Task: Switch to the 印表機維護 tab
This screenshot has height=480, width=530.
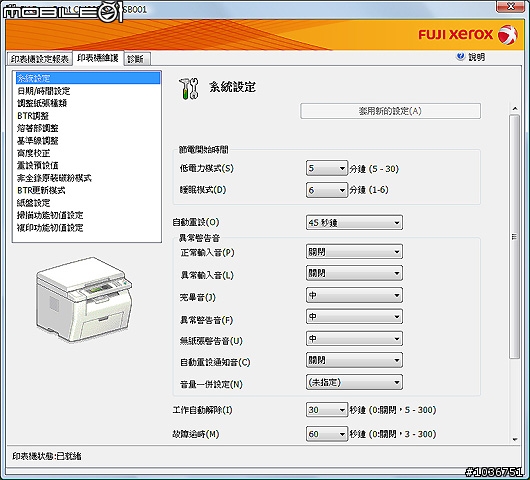Action: click(x=98, y=58)
